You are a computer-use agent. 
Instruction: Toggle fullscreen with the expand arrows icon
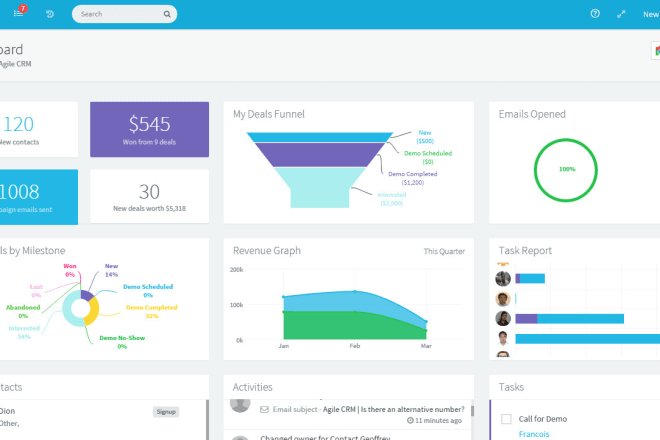click(x=621, y=14)
